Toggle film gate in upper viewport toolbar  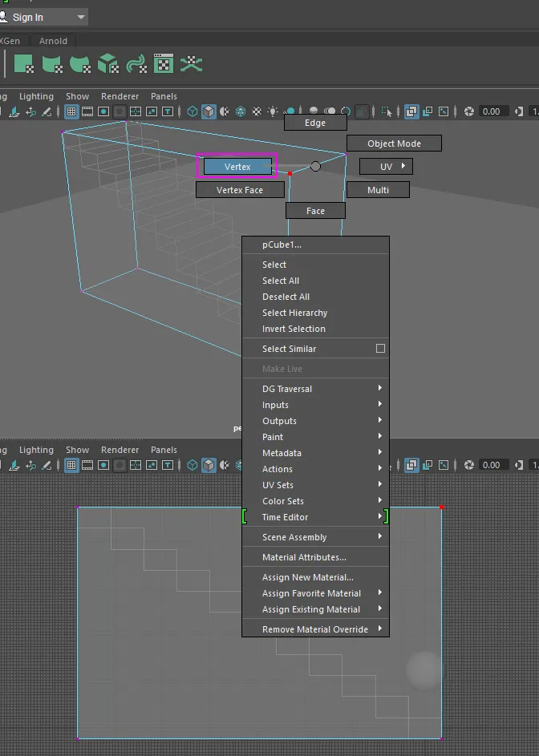[87, 112]
